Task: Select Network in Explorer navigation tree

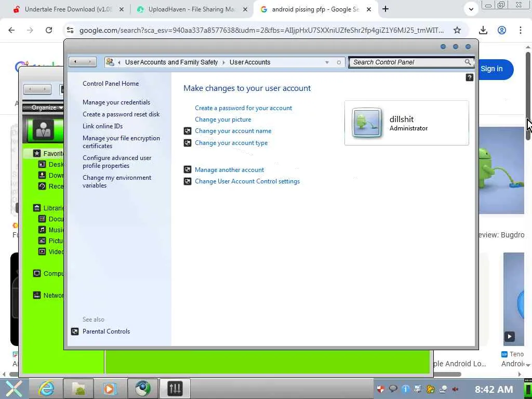Action: (48, 295)
